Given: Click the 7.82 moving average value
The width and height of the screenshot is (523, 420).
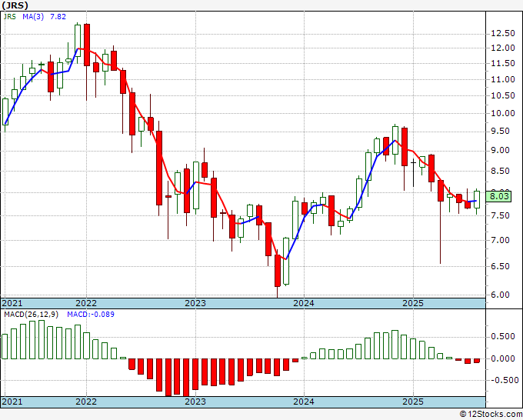Looking at the screenshot, I should (x=58, y=16).
